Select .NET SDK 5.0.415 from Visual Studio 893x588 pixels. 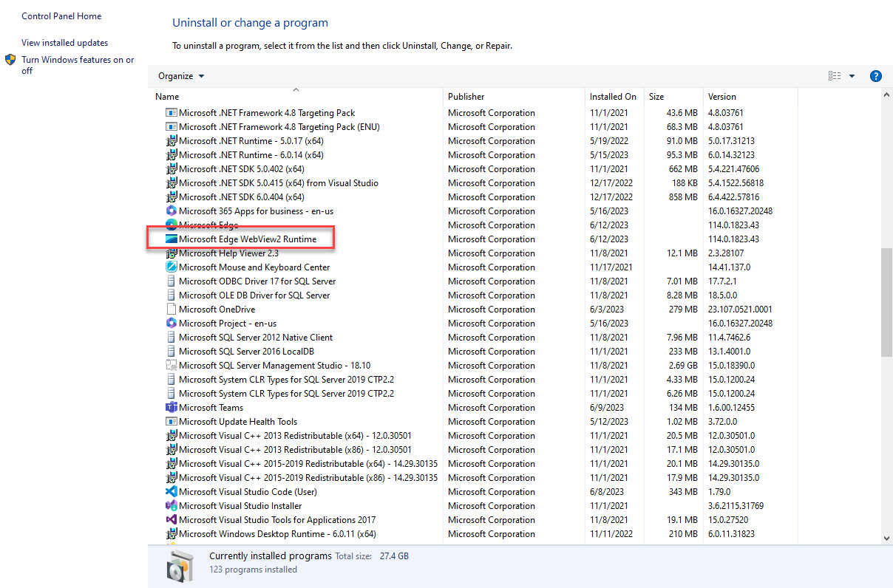[473, 183]
